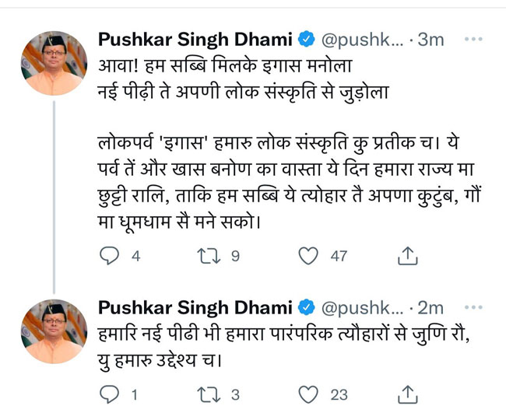Like the second tweet with 23 likes
The width and height of the screenshot is (506, 420).
pos(311,394)
